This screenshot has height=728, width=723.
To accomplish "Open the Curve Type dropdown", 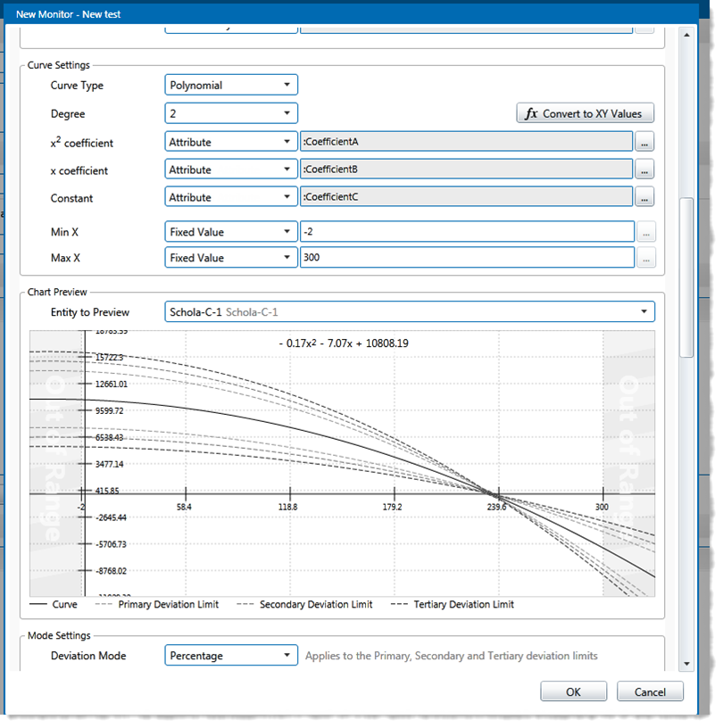I will point(231,86).
